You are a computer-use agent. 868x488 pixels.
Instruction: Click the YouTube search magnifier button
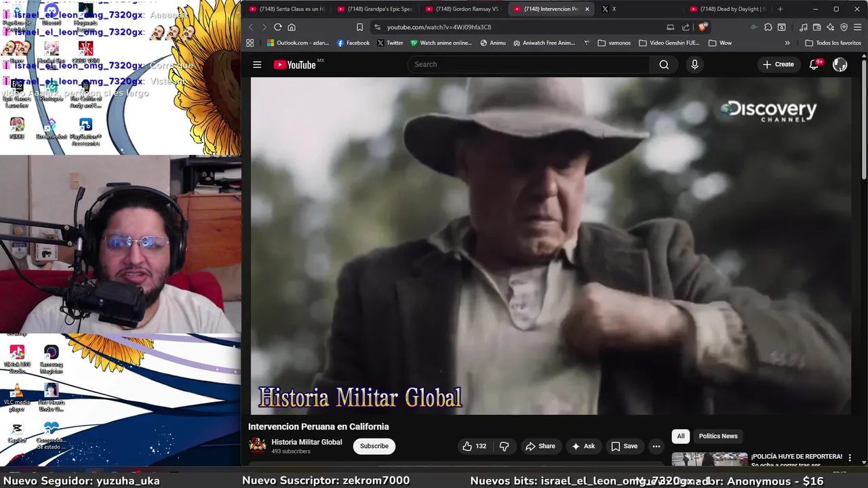tap(664, 64)
